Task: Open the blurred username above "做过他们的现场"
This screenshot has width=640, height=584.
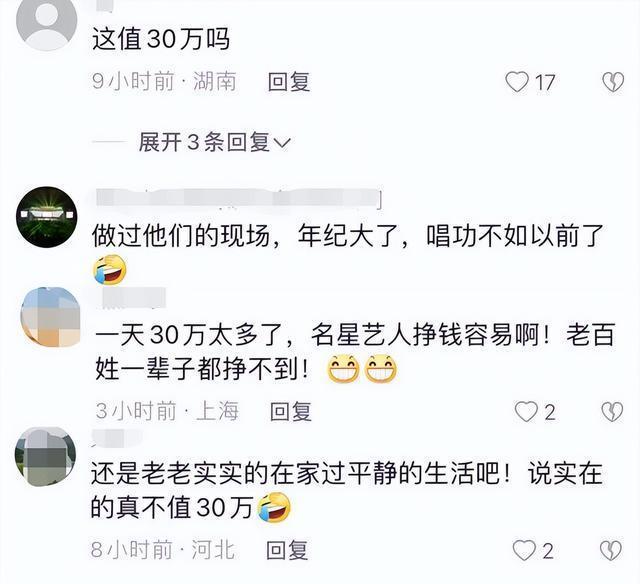Action: pos(239,198)
